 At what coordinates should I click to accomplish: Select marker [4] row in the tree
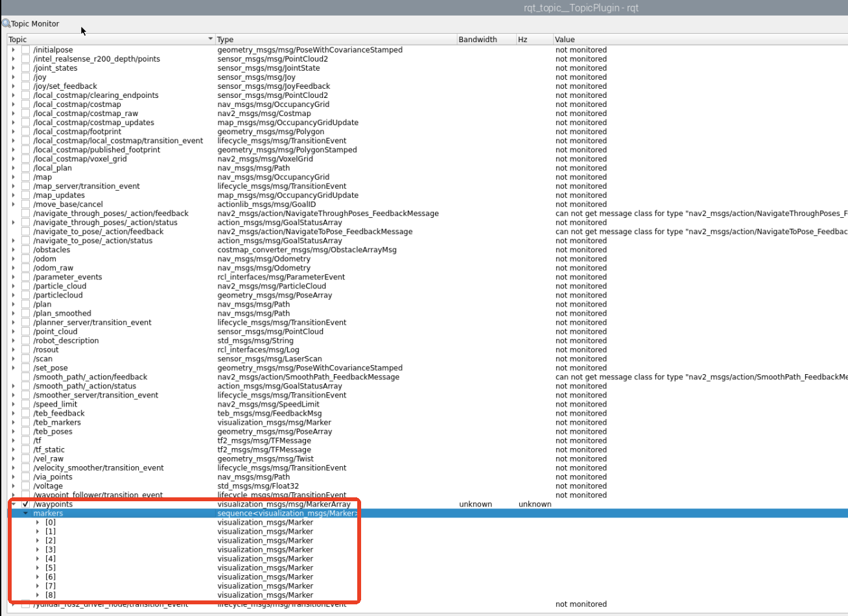[x=51, y=558]
